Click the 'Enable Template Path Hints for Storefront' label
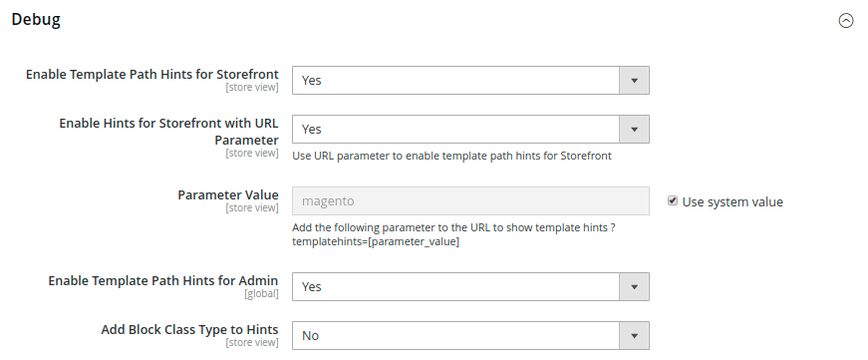The image size is (868, 360). (152, 74)
